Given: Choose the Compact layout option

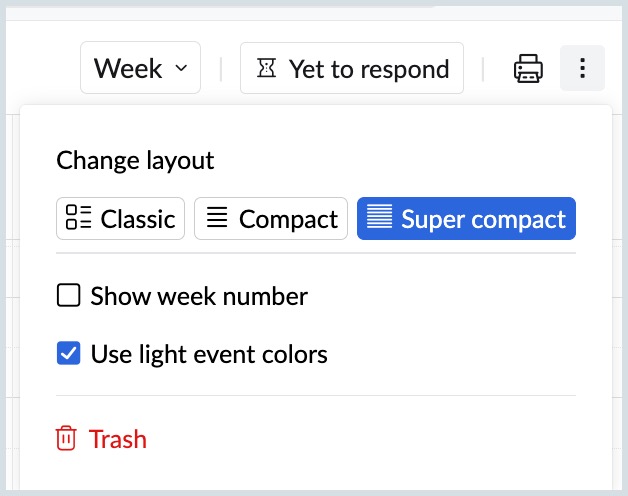Looking at the screenshot, I should [x=271, y=218].
